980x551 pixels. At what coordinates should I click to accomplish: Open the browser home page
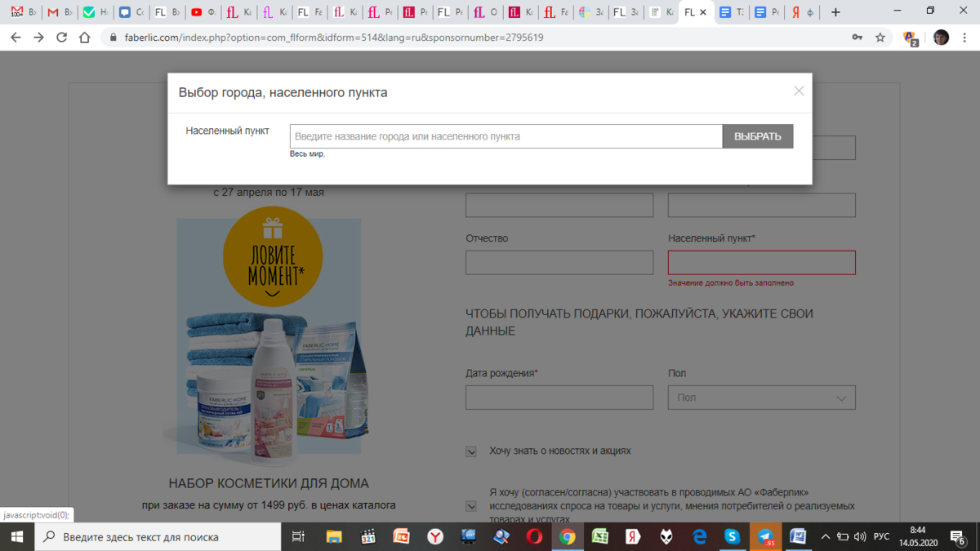coord(84,38)
